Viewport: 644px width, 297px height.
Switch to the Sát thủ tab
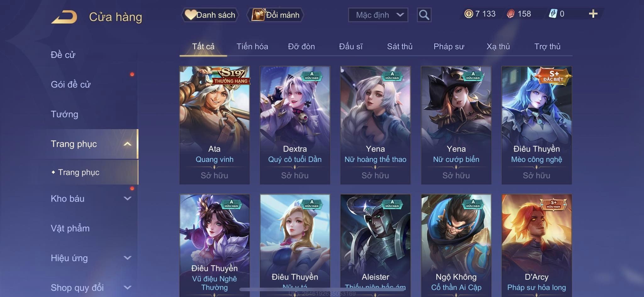click(400, 46)
